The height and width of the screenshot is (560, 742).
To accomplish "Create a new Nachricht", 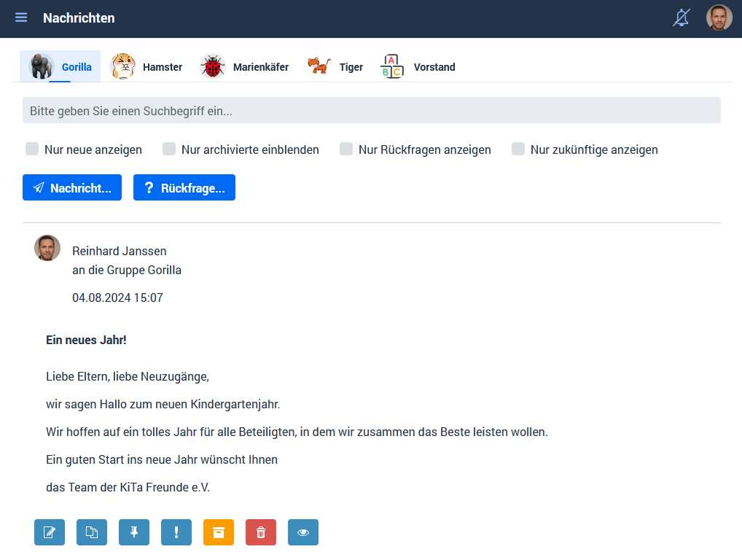I will click(x=72, y=187).
